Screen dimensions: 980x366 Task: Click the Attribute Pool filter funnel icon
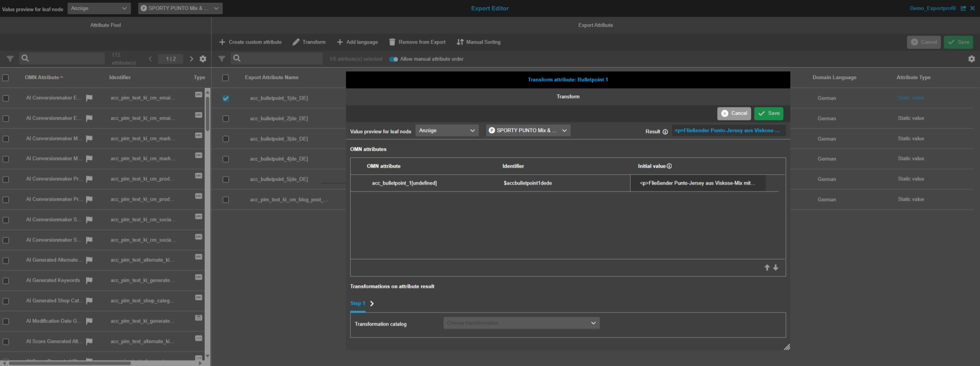coord(10,59)
